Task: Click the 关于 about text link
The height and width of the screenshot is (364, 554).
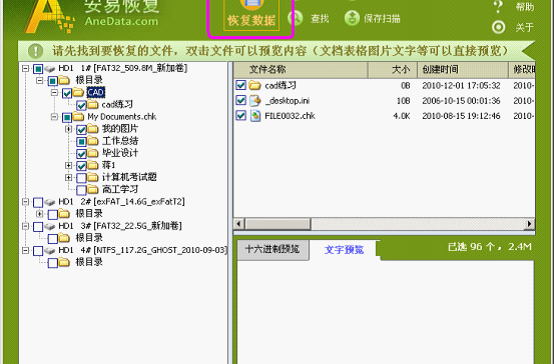Action: point(524,28)
